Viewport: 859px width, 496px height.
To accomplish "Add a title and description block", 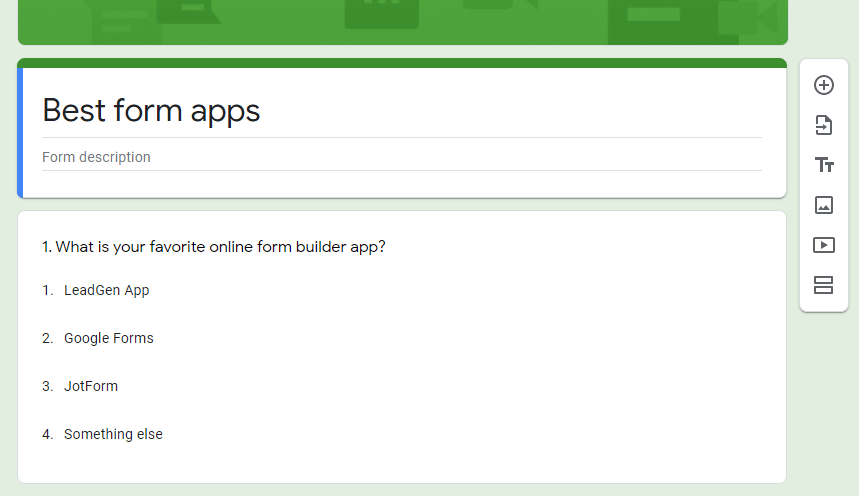I will click(823, 165).
